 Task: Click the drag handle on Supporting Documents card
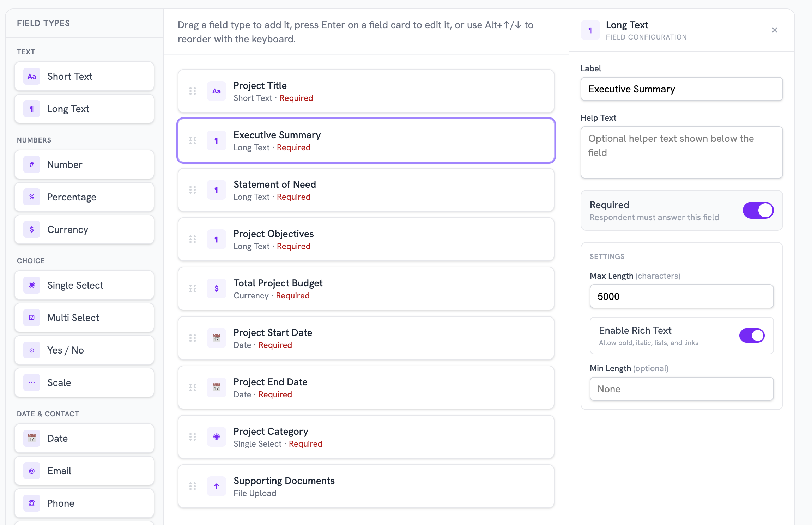click(193, 487)
